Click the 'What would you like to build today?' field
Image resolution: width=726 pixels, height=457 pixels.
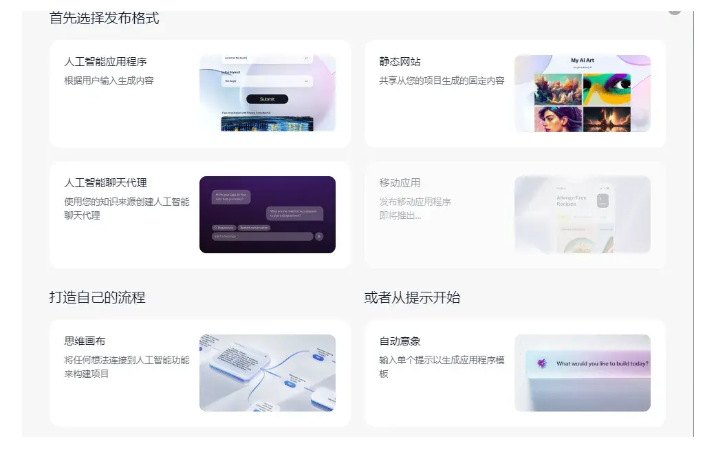point(600,364)
